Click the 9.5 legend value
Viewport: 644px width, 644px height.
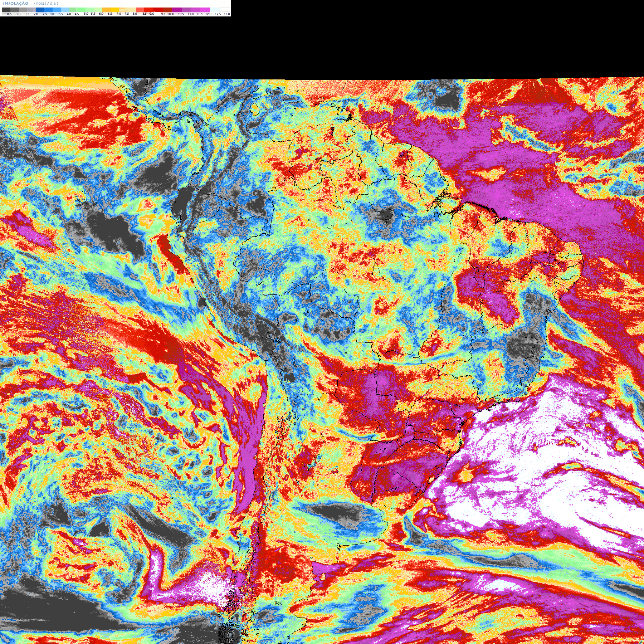[163, 14]
